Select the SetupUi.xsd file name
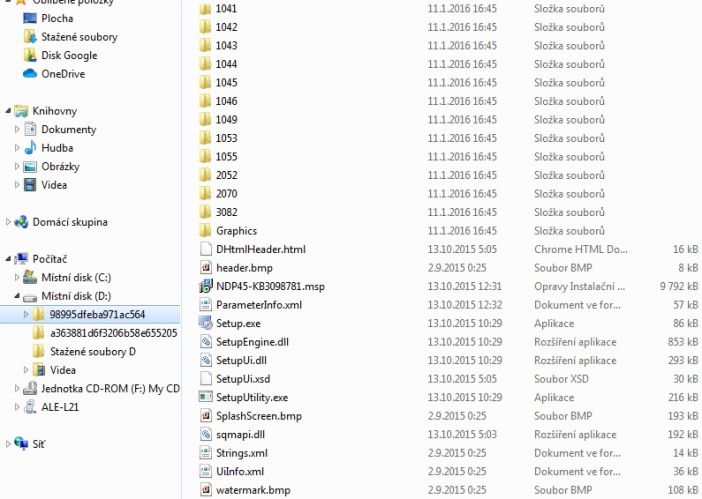702x499 pixels. point(243,379)
